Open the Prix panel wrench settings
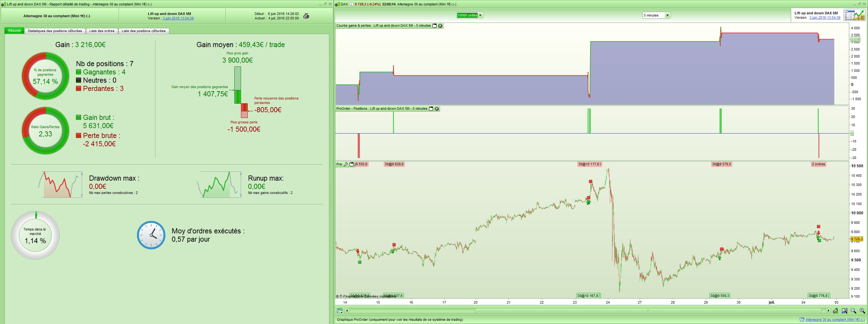Image resolution: width=868 pixels, height=324 pixels. [x=346, y=164]
